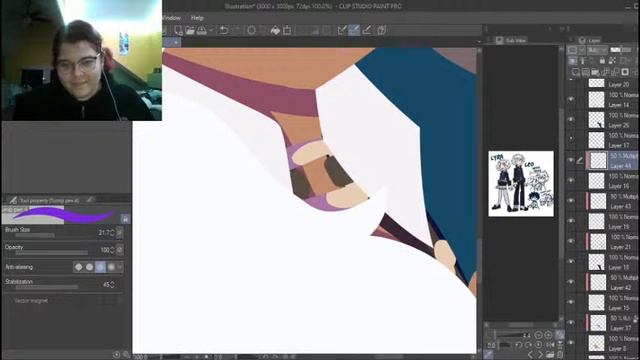Select the first anti-aliasing option (none)
The width and height of the screenshot is (640, 360).
(78, 267)
